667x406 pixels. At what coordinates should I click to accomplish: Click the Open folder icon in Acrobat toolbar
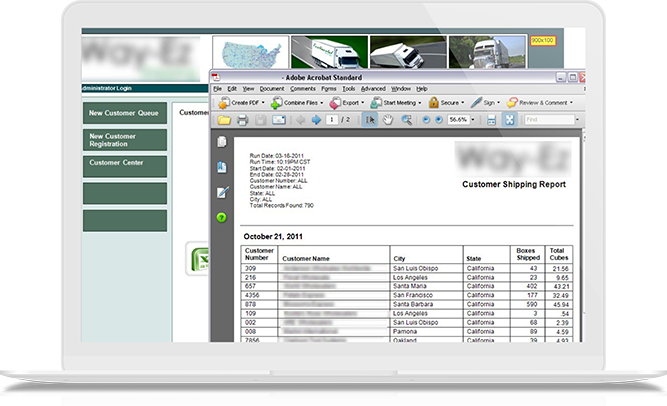(224, 120)
